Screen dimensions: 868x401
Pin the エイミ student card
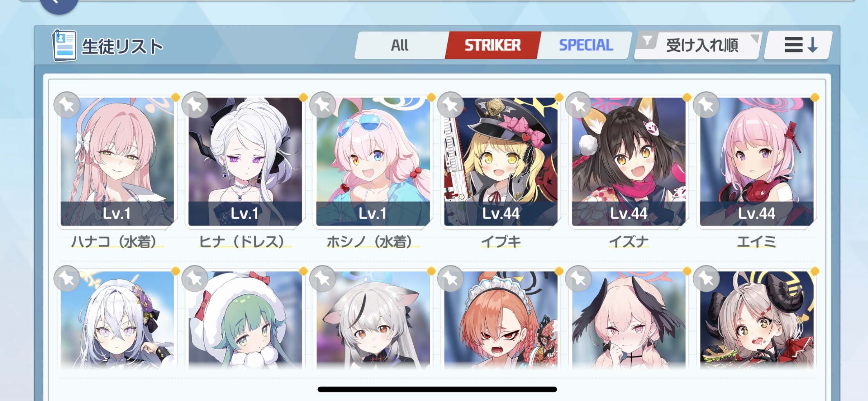click(x=707, y=105)
